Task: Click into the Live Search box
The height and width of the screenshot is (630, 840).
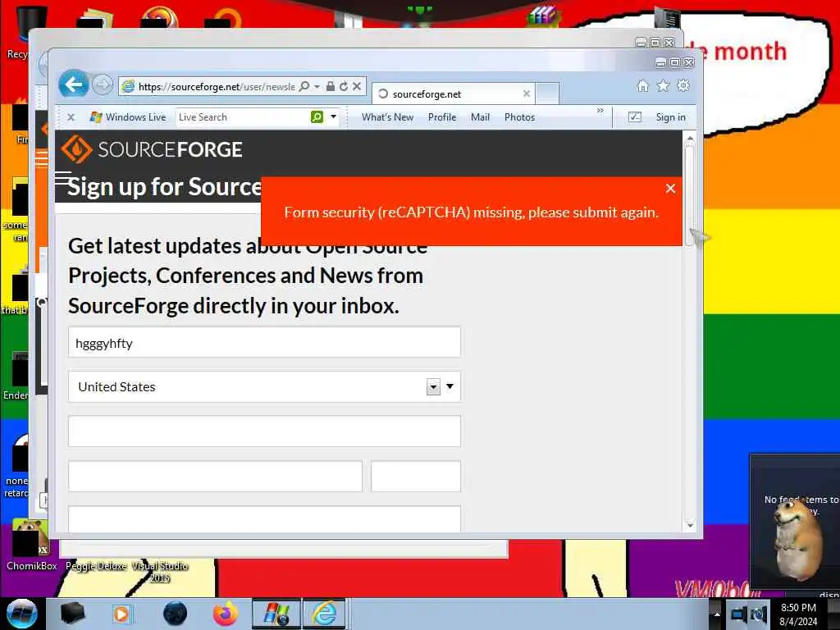Action: coord(242,116)
